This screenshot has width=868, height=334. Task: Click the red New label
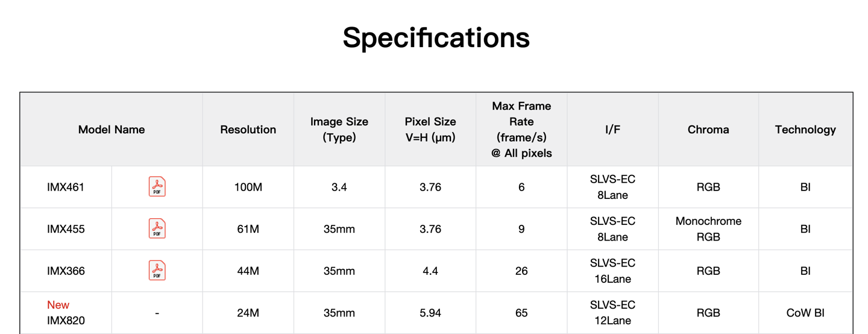coord(58,305)
